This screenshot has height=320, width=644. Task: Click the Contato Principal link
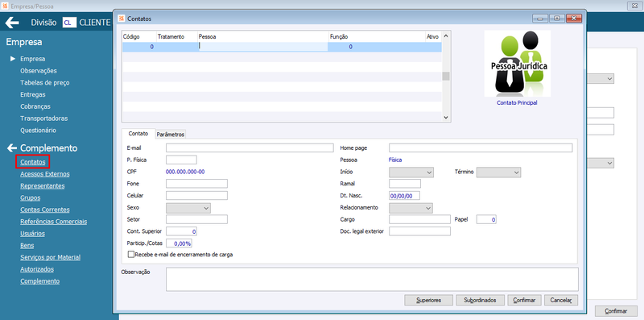point(517,103)
